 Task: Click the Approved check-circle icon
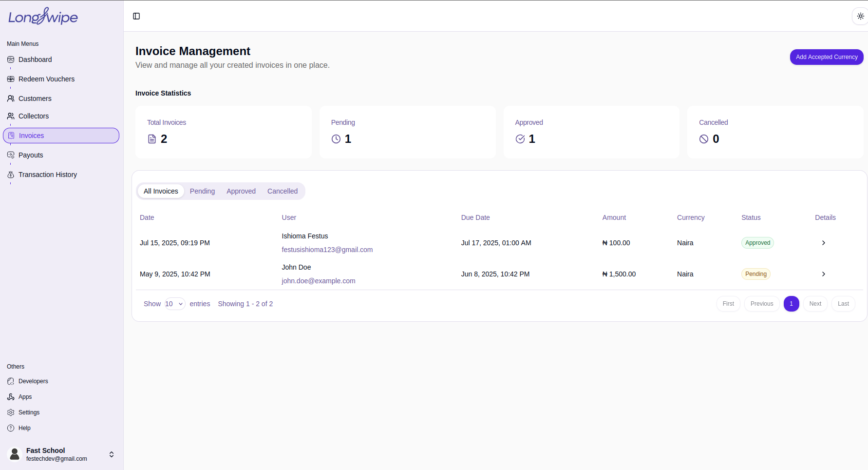coord(520,139)
